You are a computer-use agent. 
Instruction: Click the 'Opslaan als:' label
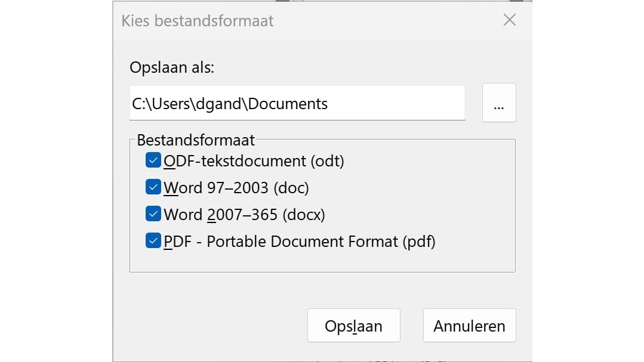[172, 67]
